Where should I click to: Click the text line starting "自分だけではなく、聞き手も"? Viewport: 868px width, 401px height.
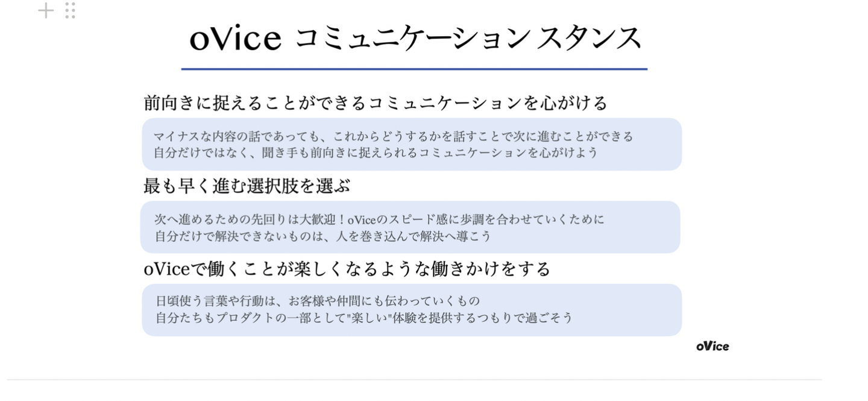coord(376,153)
